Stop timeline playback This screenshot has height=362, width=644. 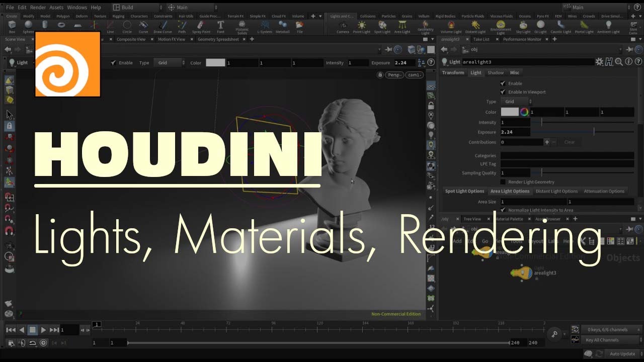coord(32,330)
